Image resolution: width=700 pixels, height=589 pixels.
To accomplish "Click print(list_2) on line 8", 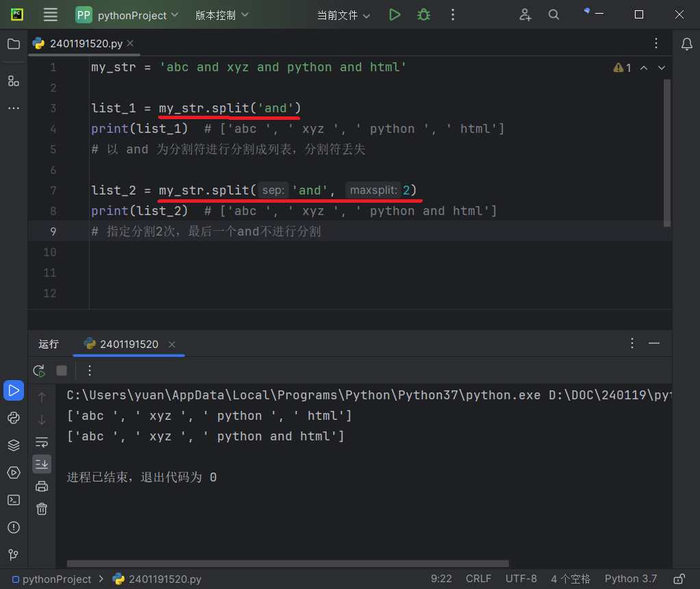I will click(x=139, y=211).
